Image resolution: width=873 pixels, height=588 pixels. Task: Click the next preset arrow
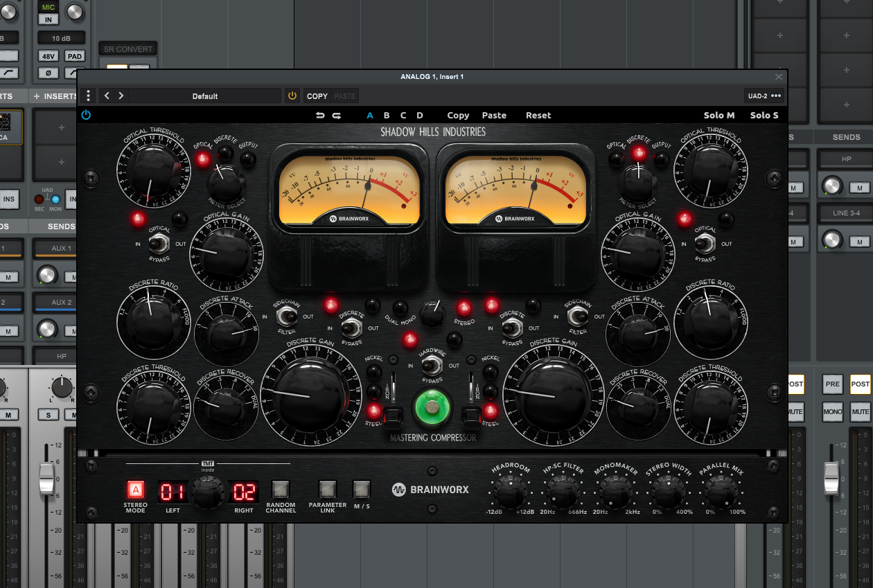tap(121, 96)
